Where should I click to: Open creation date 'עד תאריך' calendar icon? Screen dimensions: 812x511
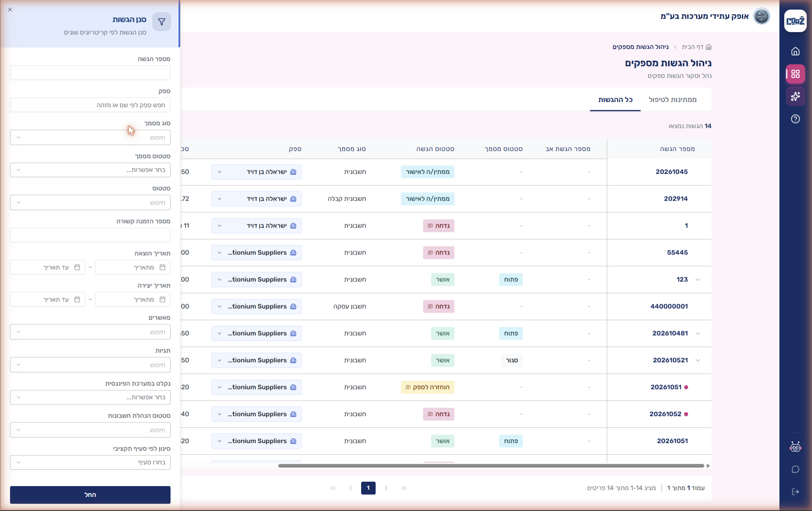point(77,300)
